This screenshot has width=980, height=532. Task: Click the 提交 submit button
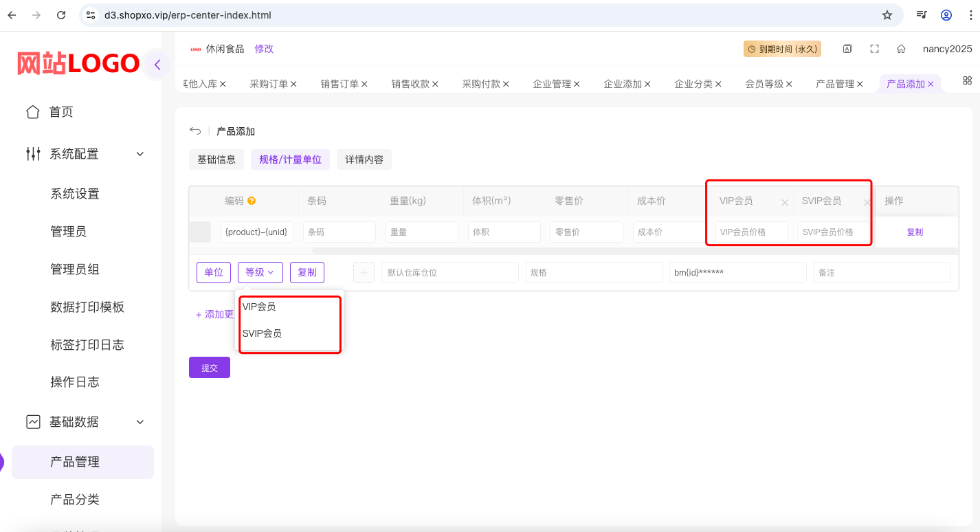pos(210,368)
